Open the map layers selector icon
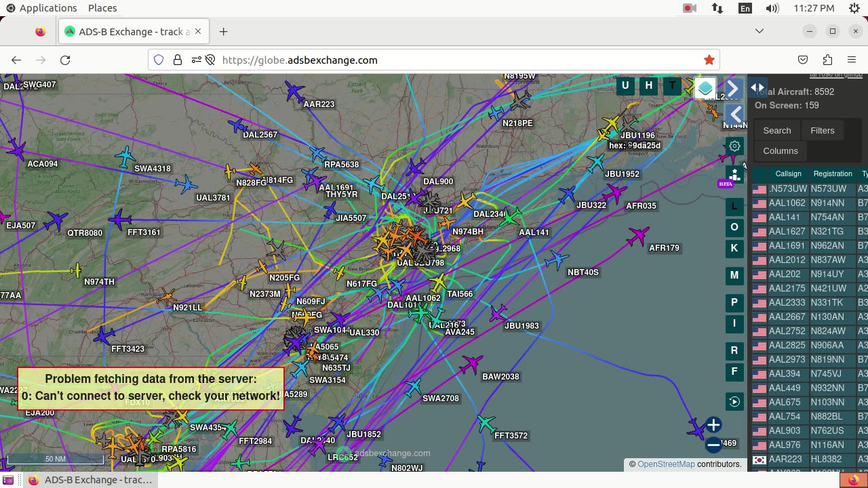 point(705,88)
